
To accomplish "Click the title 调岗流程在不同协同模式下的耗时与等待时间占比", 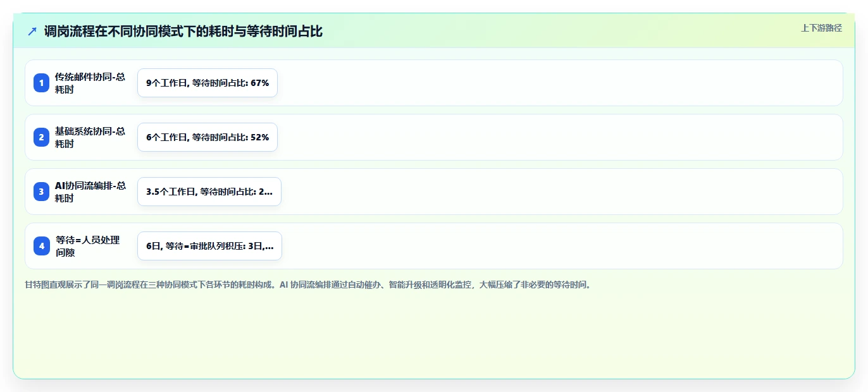I will (x=183, y=32).
